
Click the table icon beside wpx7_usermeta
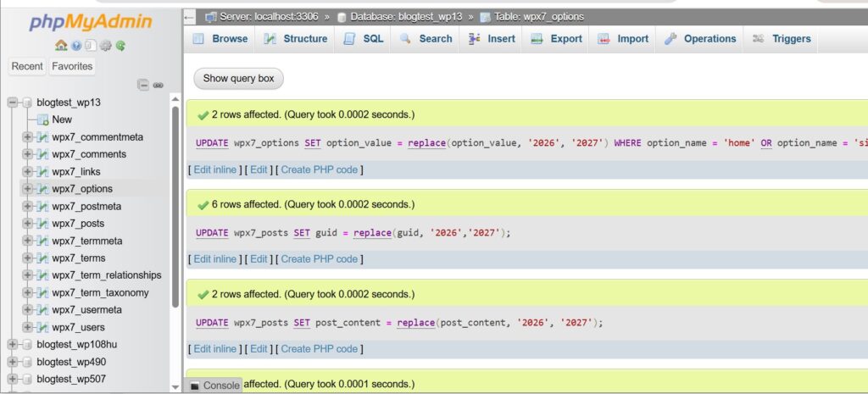(43, 310)
